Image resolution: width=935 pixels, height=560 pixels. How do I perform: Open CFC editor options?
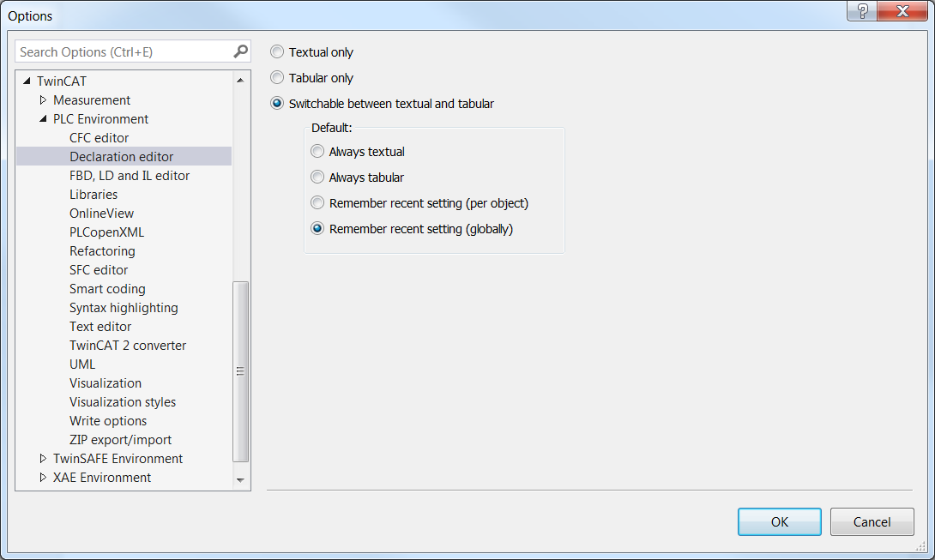click(x=99, y=138)
